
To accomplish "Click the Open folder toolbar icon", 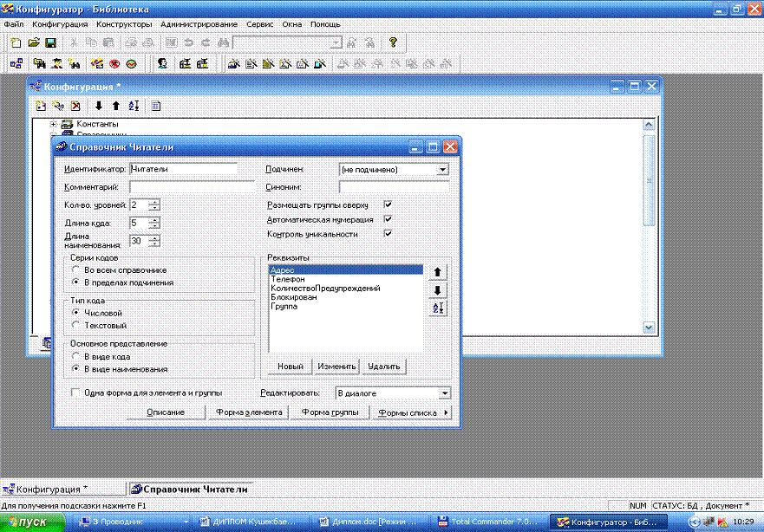I will (34, 42).
